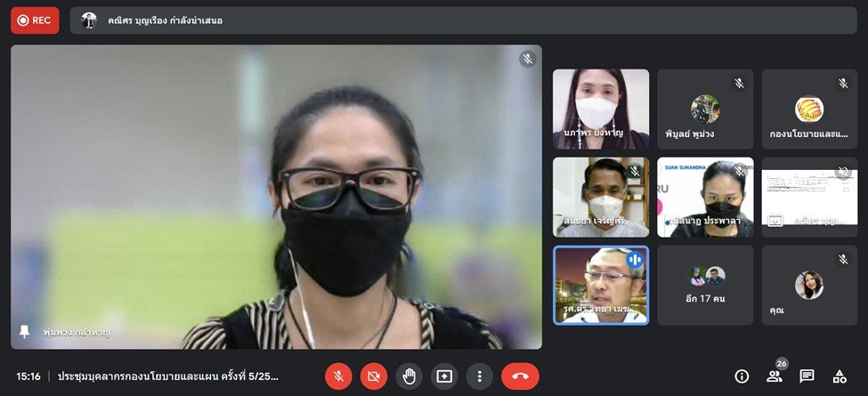This screenshot has width=868, height=396.
Task: Raise your hand in the meeting
Action: click(409, 376)
